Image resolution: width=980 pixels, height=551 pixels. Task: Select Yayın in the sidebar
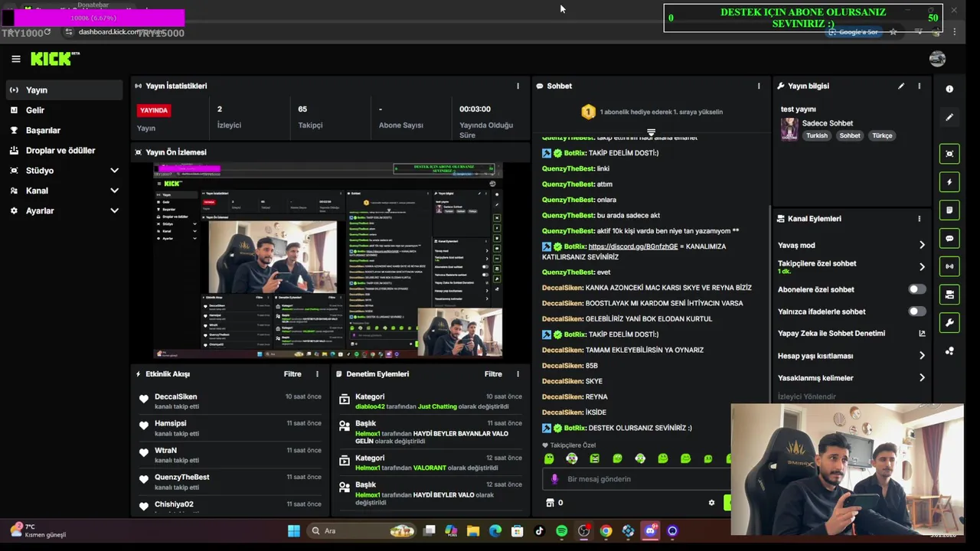click(x=64, y=90)
